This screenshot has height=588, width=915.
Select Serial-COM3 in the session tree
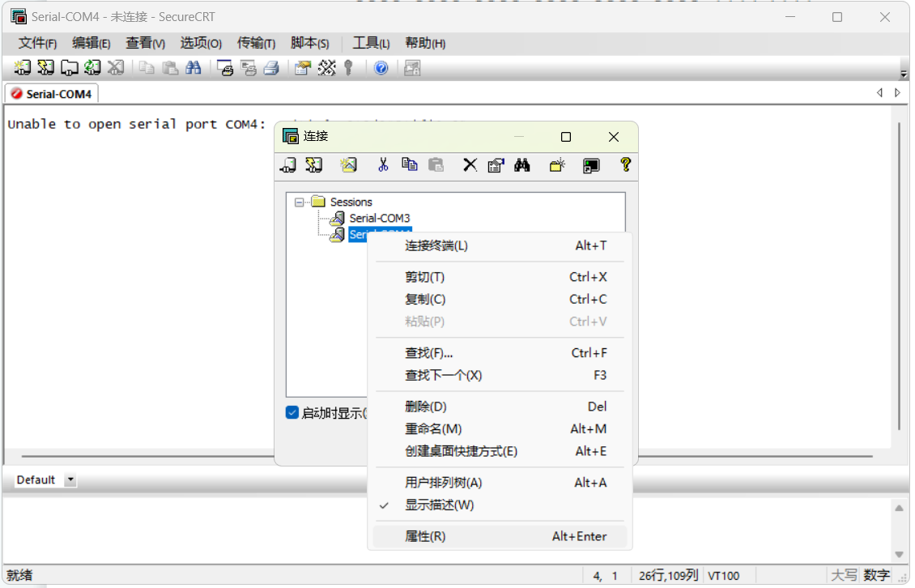tap(379, 218)
